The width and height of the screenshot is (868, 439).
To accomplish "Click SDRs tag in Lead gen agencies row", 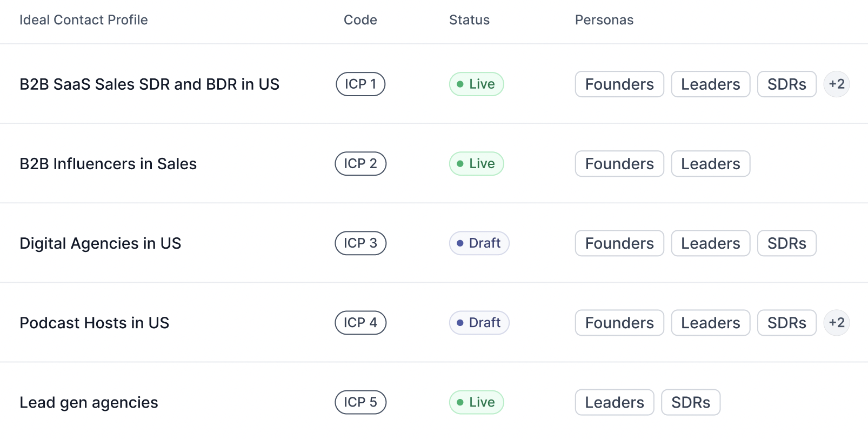I will [690, 402].
